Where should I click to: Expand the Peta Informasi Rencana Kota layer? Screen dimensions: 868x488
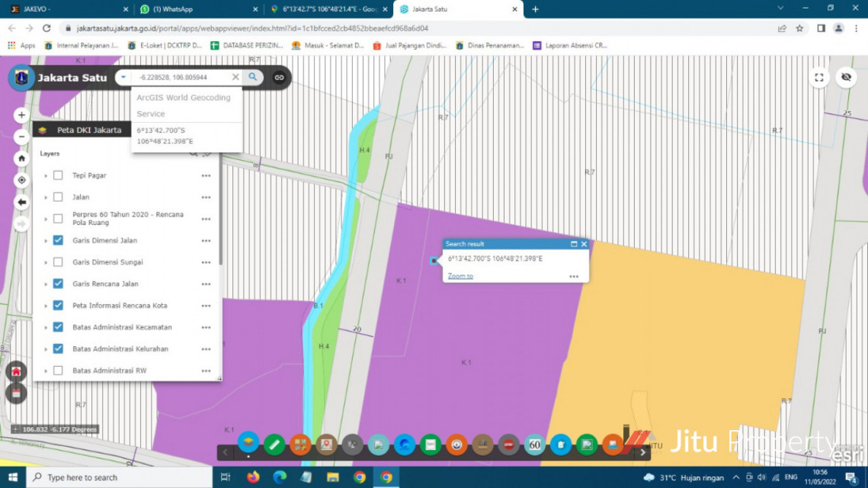tap(46, 306)
